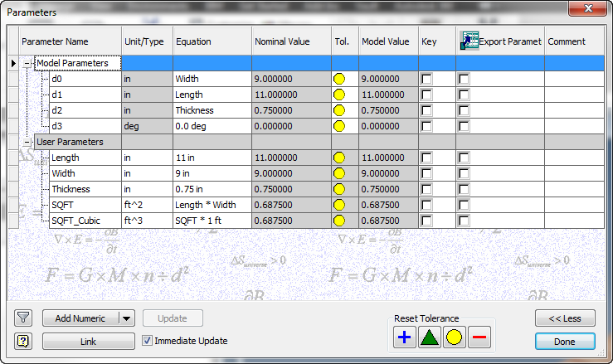Screen dimensions: 613x364
Task: Enable the Export checkbox for user Width
Action: pos(464,173)
